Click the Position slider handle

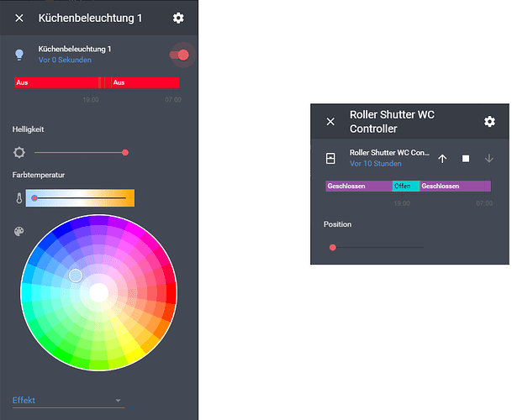[333, 247]
